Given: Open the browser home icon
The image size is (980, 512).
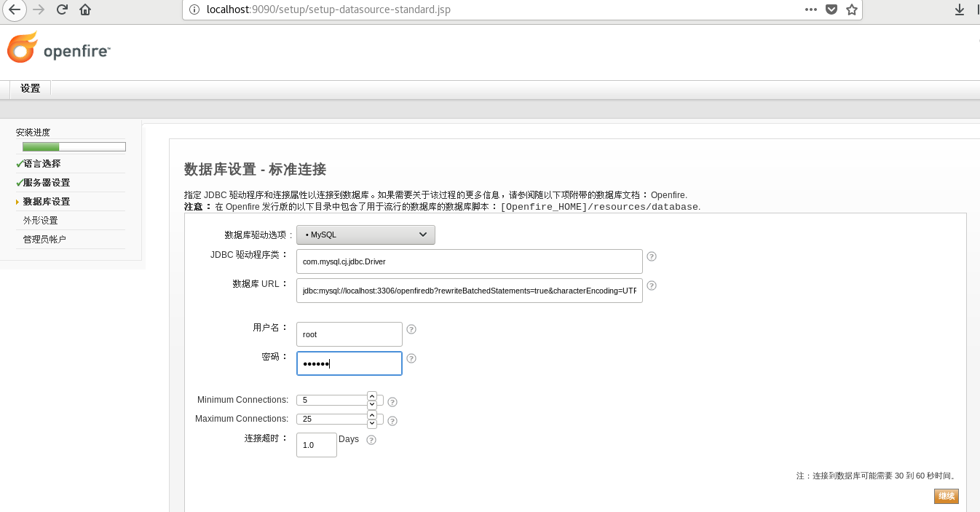Looking at the screenshot, I should pos(85,10).
